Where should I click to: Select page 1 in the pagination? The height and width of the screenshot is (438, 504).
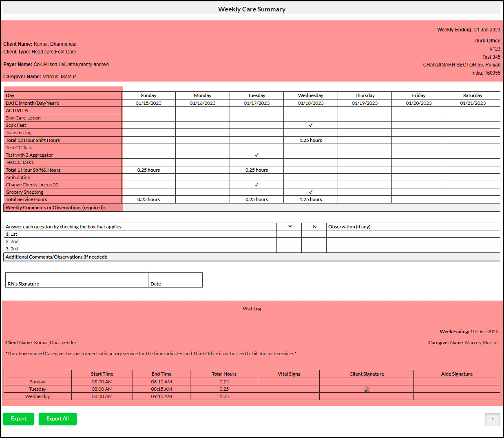click(492, 420)
